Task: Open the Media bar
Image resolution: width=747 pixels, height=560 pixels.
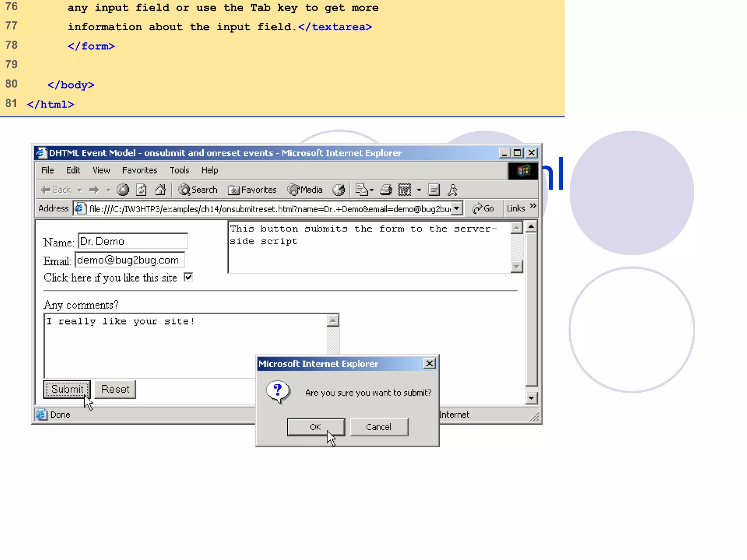Action: (x=305, y=190)
